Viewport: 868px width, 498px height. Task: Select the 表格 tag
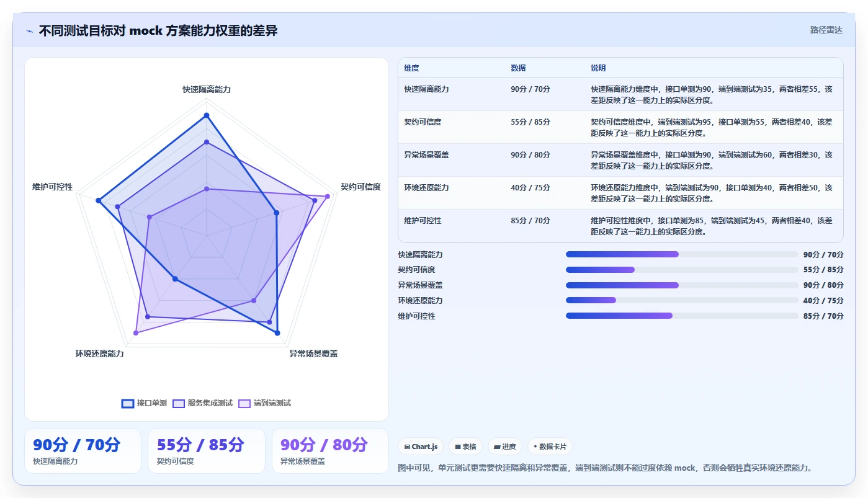[465, 447]
